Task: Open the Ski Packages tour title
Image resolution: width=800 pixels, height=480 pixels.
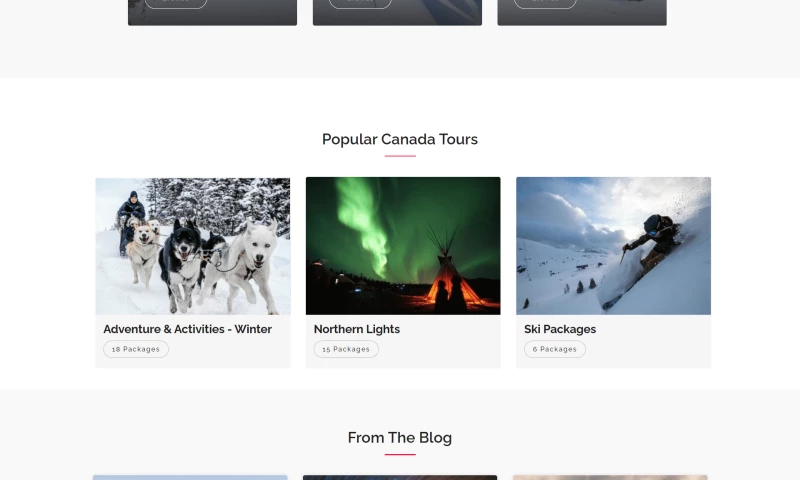Action: [x=559, y=329]
